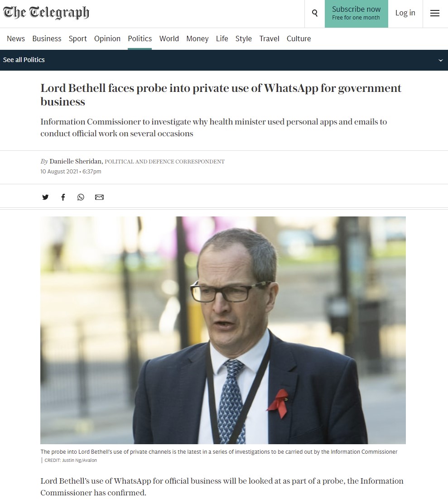Screen dimensions: 448x499
Task: Open the Travel section
Action: pos(269,38)
